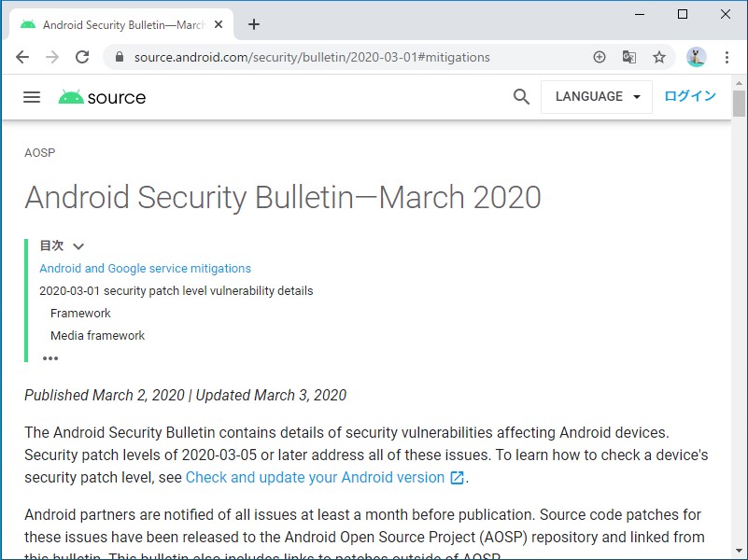748x560 pixels.
Task: Jump to Media framework section
Action: tap(98, 336)
